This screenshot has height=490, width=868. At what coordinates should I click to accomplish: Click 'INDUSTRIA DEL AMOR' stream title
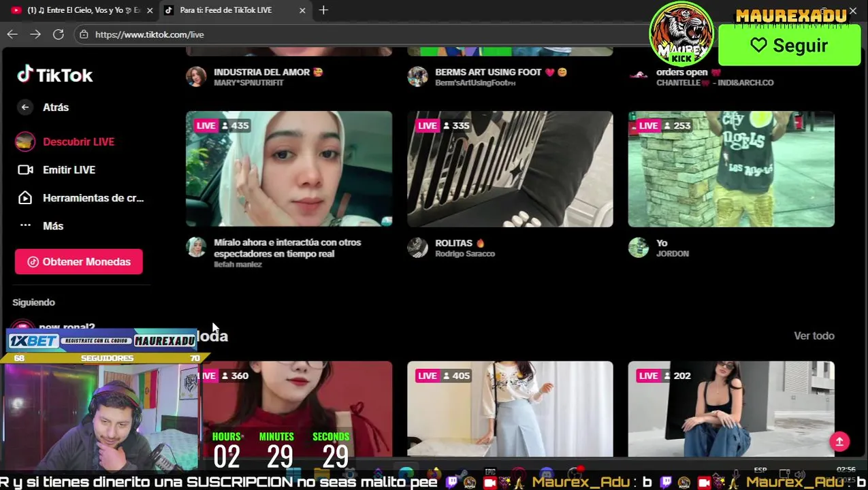[x=268, y=72]
